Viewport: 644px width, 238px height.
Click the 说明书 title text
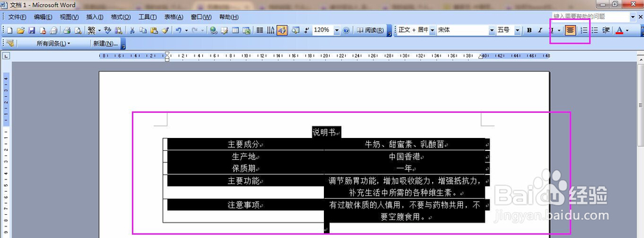(324, 132)
